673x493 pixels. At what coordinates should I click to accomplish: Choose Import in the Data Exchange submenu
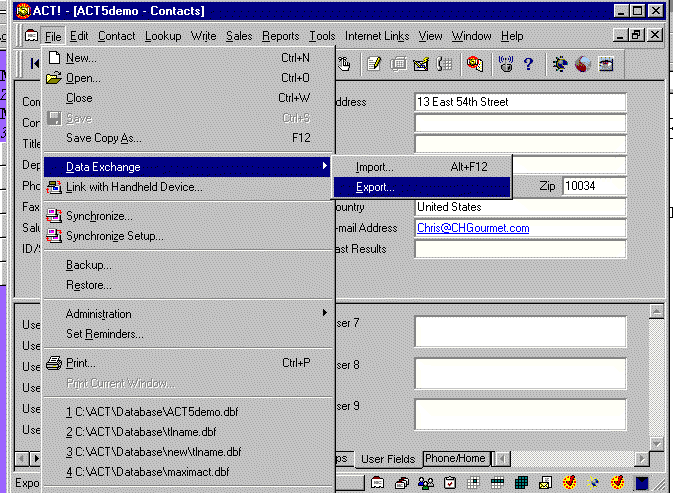[422, 167]
